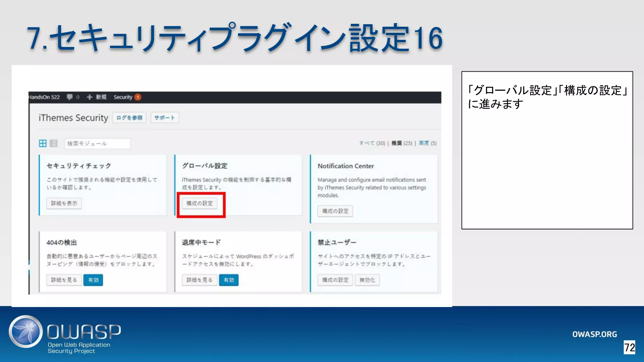This screenshot has height=362, width=644.
Task: Click the Security notification badge 1
Action: tap(138, 97)
